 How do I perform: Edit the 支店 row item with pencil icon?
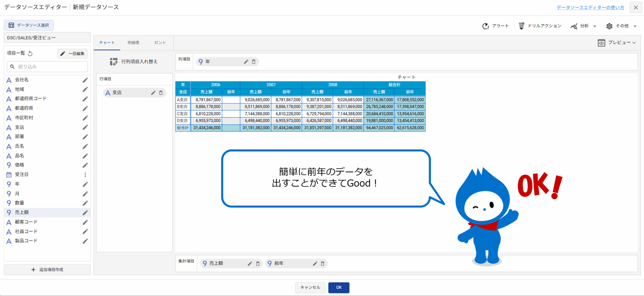[153, 93]
